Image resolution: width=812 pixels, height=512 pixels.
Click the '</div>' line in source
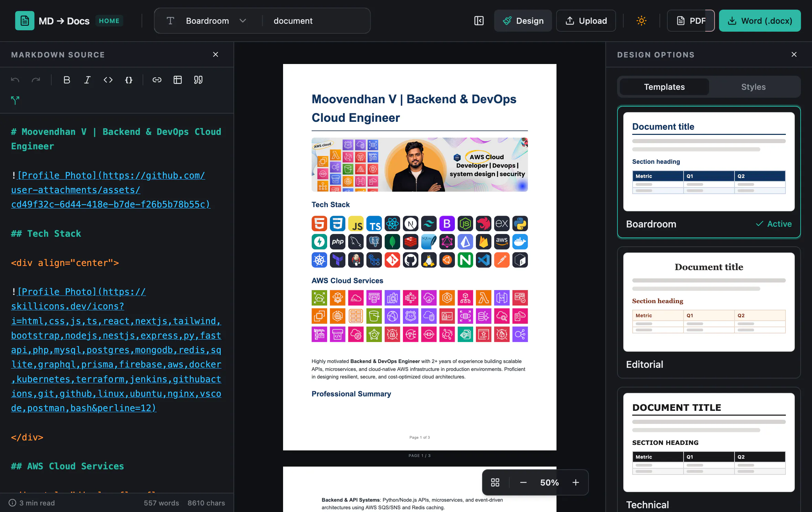pyautogui.click(x=27, y=437)
